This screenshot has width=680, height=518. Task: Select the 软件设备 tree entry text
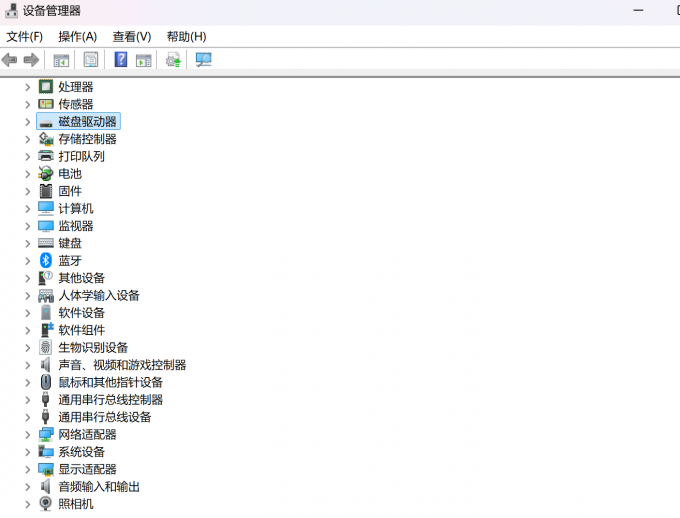coord(82,313)
